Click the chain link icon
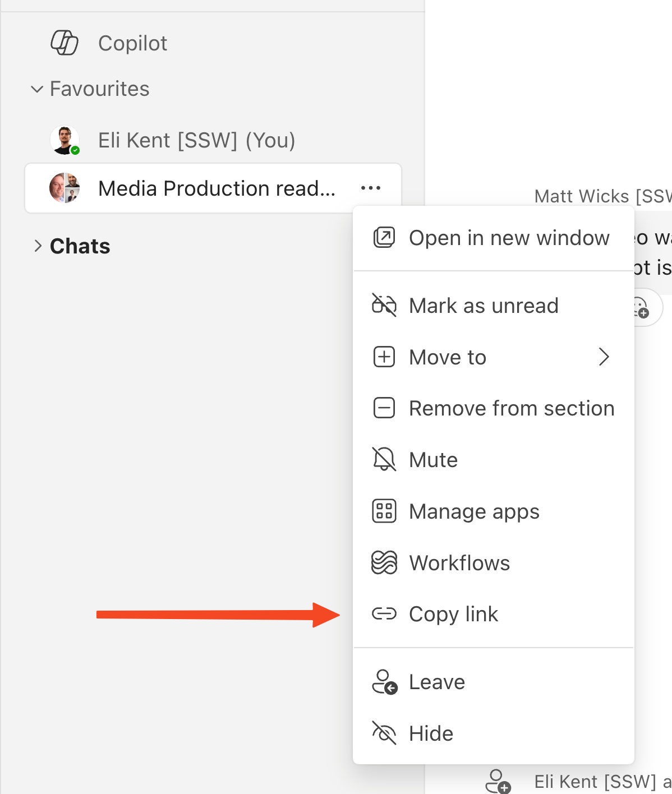The width and height of the screenshot is (672, 794). click(384, 614)
